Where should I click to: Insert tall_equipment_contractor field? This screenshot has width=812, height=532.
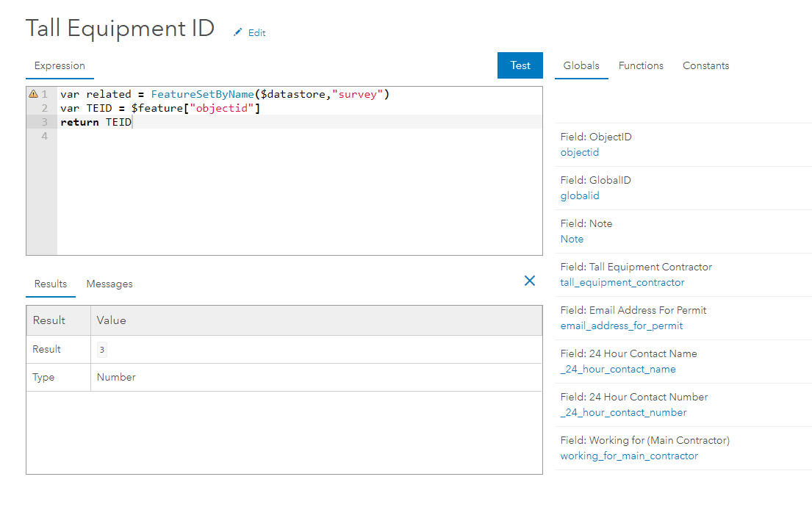(622, 283)
